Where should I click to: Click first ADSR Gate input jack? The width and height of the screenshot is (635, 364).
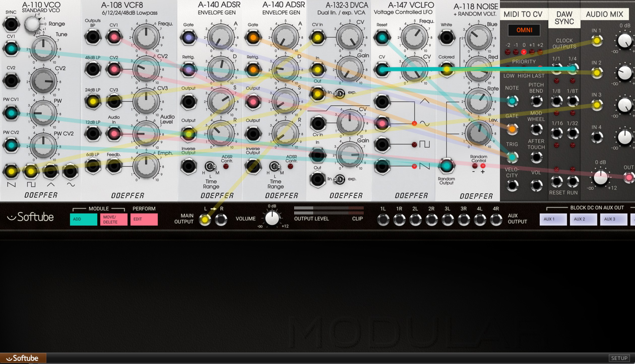click(188, 37)
